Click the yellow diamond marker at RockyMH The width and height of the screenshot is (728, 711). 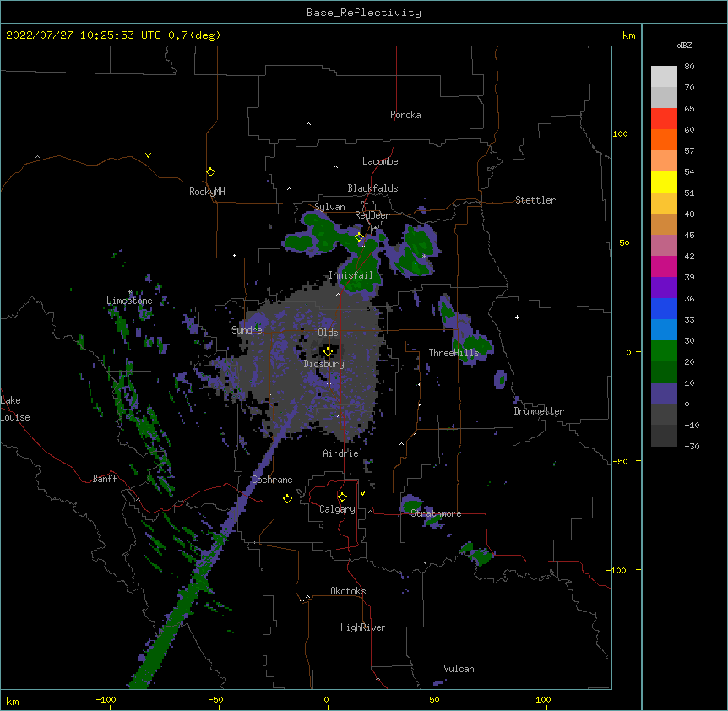[211, 172]
